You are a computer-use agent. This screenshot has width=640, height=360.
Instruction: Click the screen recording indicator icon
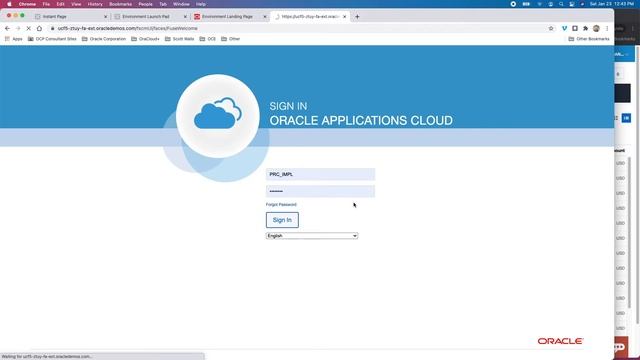click(513, 4)
